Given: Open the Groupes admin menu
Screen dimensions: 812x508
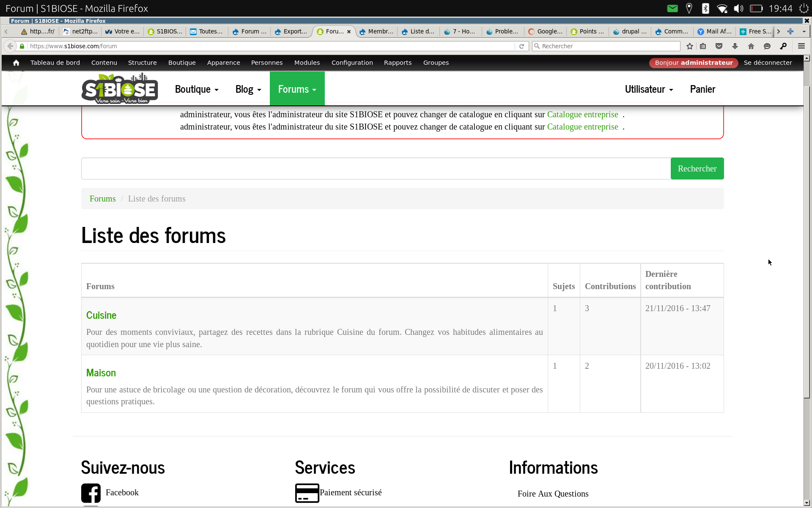Looking at the screenshot, I should point(436,63).
